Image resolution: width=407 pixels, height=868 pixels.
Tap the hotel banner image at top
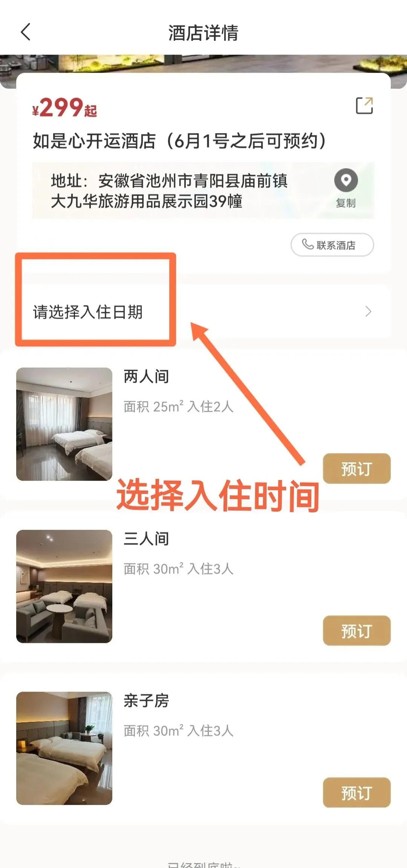pos(203,63)
